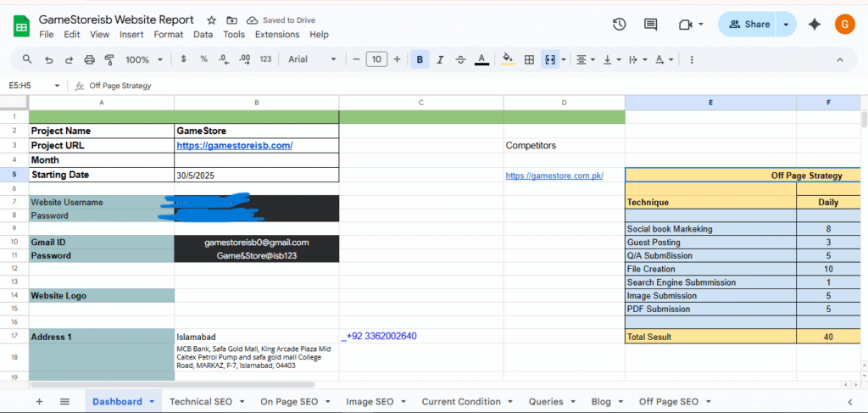This screenshot has width=868, height=413.
Task: Expand the horizontal align dropdown
Action: point(585,59)
